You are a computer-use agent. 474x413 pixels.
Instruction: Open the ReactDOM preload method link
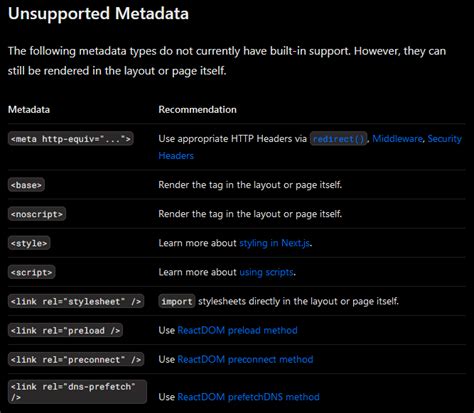coord(237,330)
